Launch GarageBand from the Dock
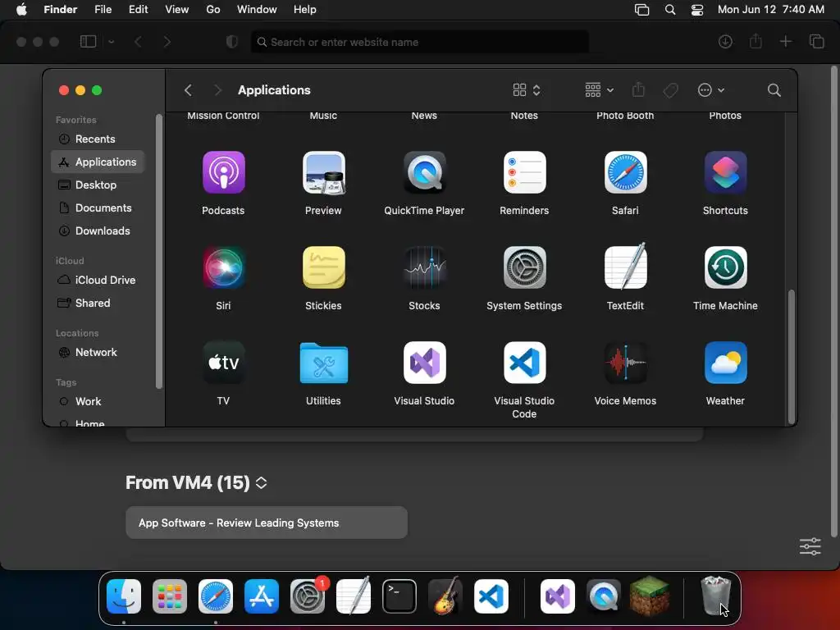The image size is (840, 630). tap(445, 596)
